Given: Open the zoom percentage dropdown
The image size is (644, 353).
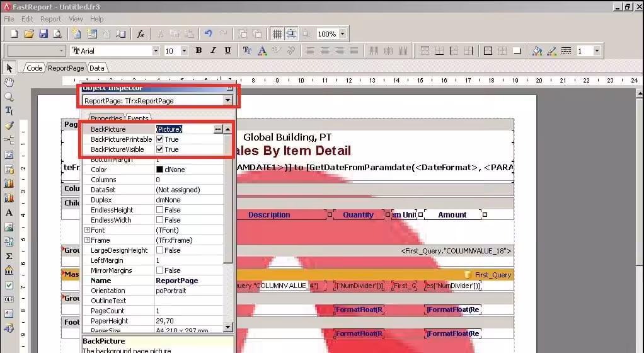Looking at the screenshot, I should point(343,34).
